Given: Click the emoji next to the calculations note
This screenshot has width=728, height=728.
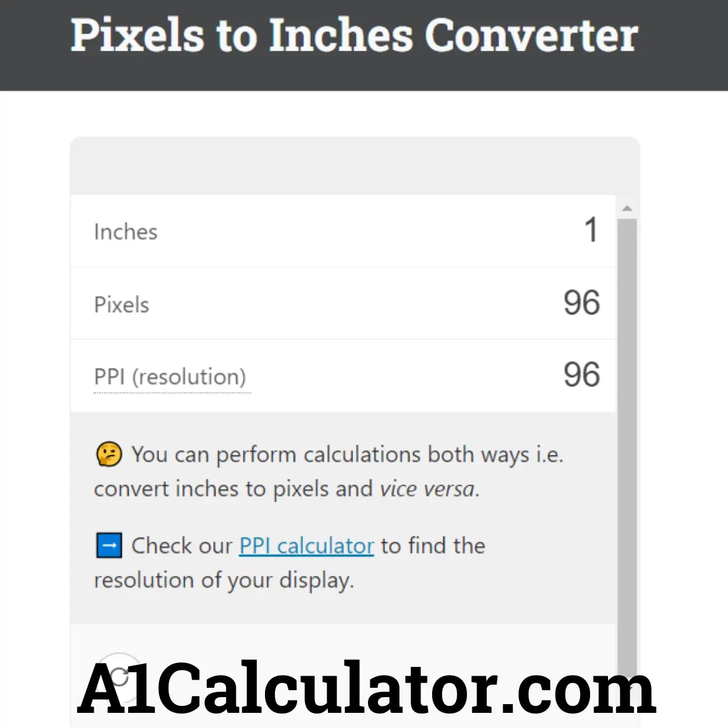Looking at the screenshot, I should click(x=109, y=454).
